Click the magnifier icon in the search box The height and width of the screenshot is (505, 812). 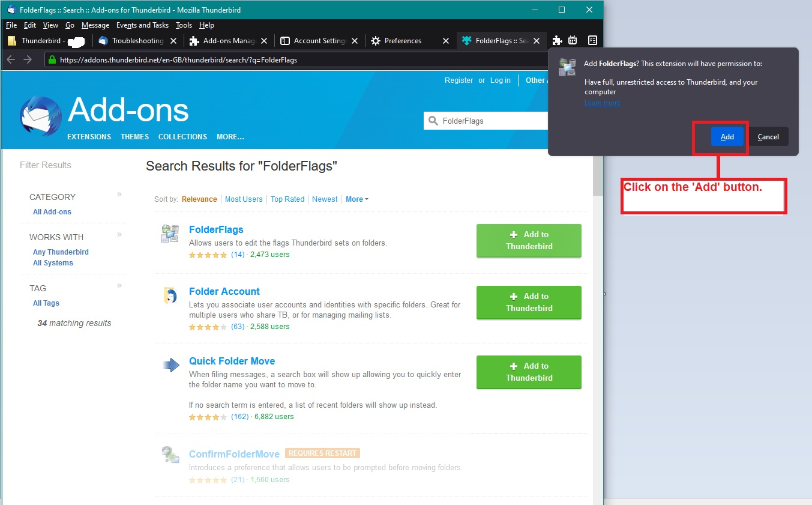tap(433, 121)
